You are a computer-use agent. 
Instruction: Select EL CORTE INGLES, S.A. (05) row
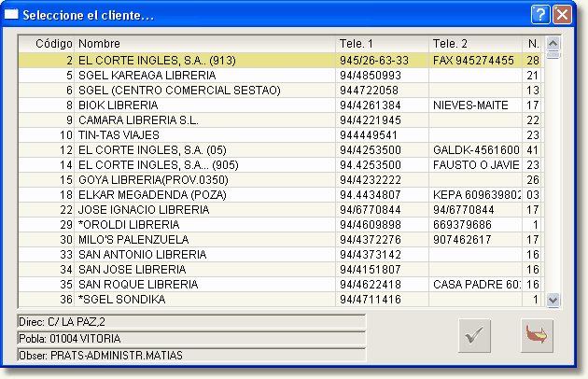pyautogui.click(x=281, y=150)
